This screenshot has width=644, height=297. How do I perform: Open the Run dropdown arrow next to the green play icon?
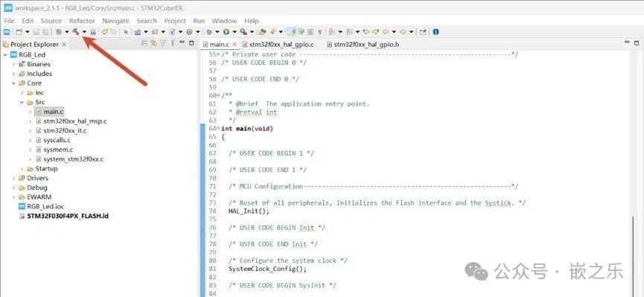(235, 31)
